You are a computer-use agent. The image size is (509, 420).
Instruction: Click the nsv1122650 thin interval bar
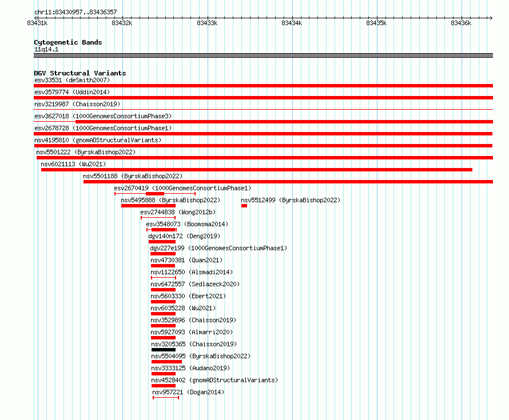coord(164,278)
